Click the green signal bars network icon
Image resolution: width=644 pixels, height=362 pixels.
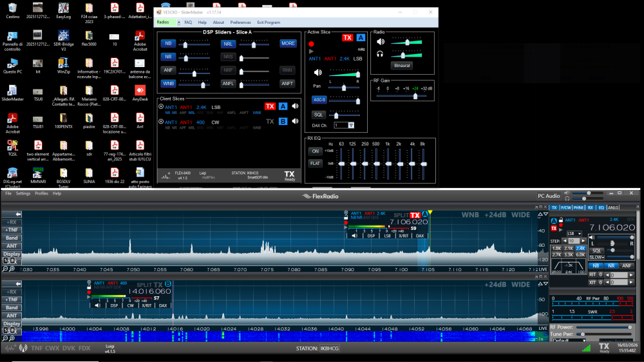click(586, 348)
